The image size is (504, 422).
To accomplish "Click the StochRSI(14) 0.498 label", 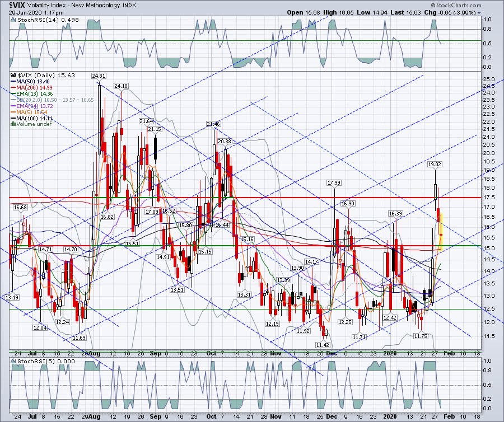I will [x=48, y=20].
